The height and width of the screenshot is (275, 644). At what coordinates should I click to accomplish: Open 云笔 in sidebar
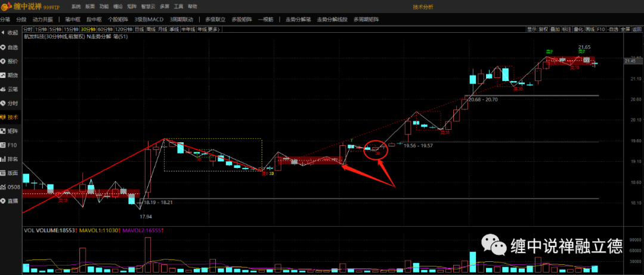[x=10, y=89]
